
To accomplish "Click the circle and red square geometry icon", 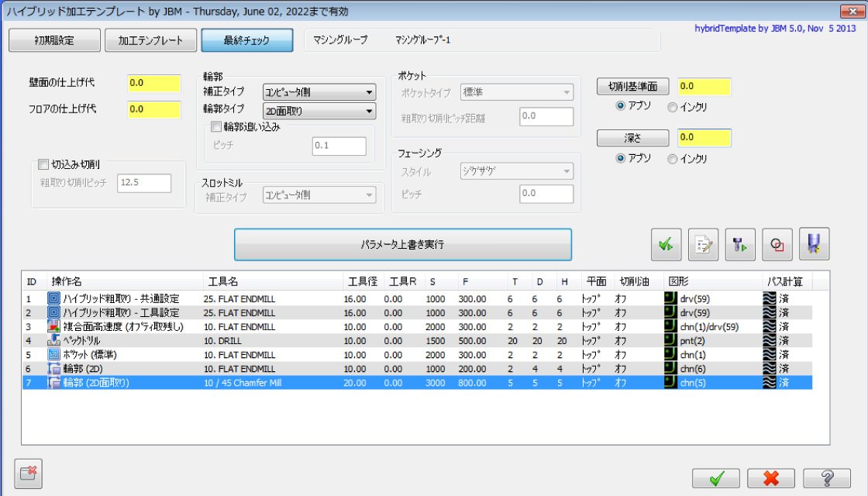I will click(777, 244).
